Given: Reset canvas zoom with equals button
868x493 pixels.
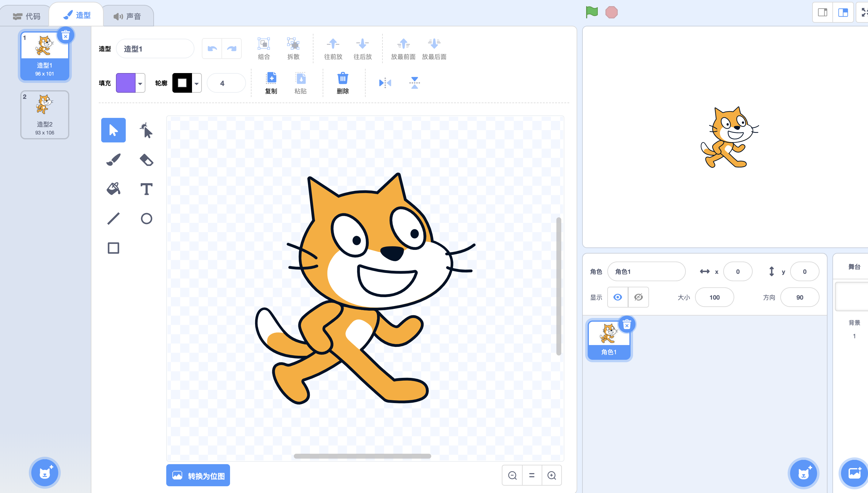Looking at the screenshot, I should coord(532,476).
